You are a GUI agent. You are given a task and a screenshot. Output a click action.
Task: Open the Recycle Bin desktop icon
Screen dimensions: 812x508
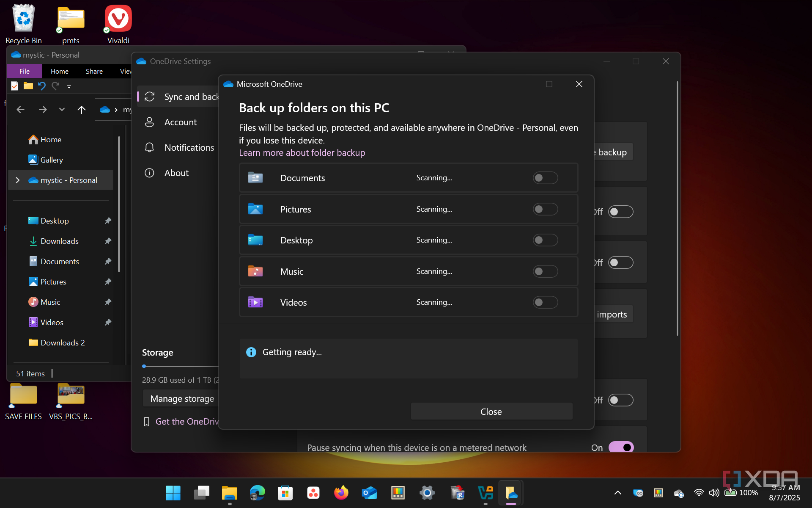tap(24, 24)
